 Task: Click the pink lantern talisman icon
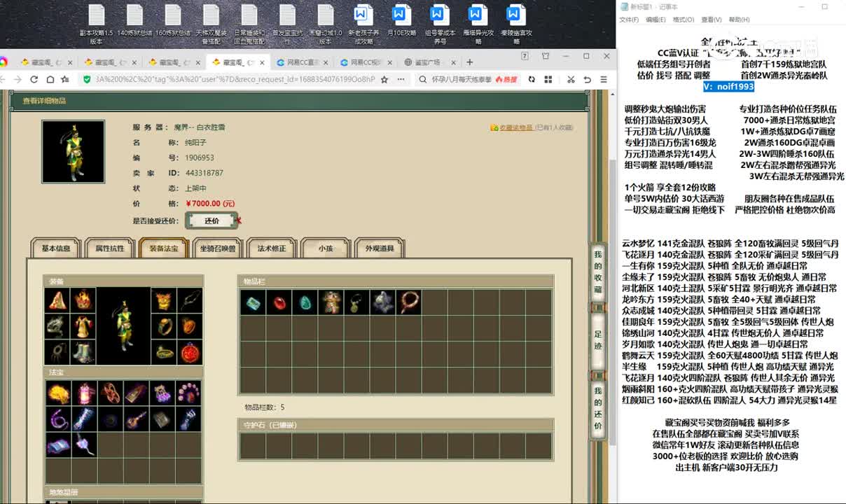point(83,393)
